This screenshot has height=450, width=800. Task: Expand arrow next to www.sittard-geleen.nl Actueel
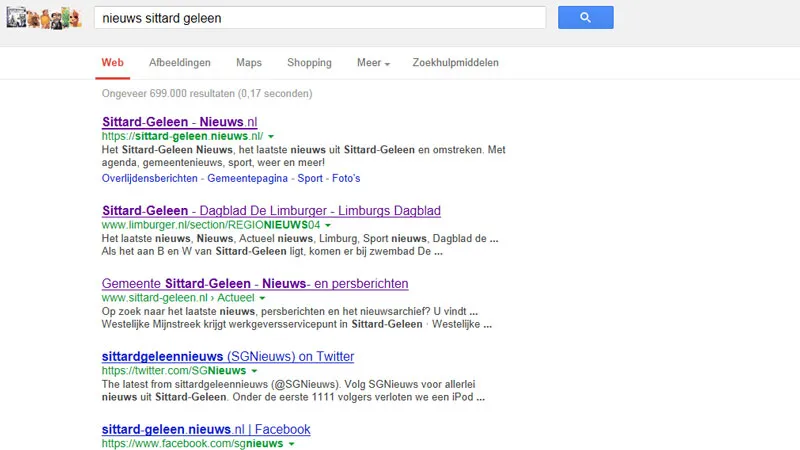[262, 298]
